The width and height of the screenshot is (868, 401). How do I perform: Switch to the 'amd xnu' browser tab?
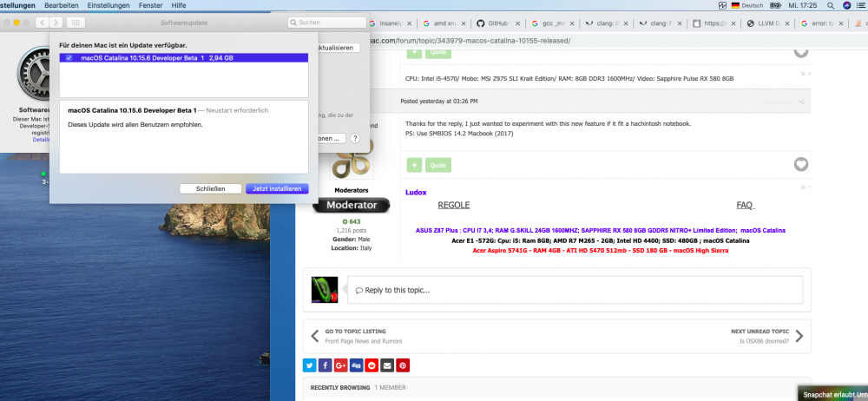[x=444, y=23]
